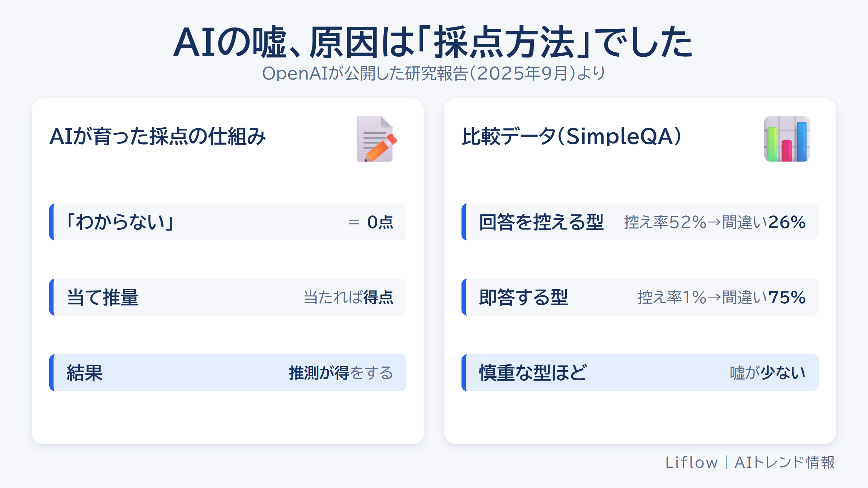
Task: Click the memo and pencil icon
Action: pos(376,139)
